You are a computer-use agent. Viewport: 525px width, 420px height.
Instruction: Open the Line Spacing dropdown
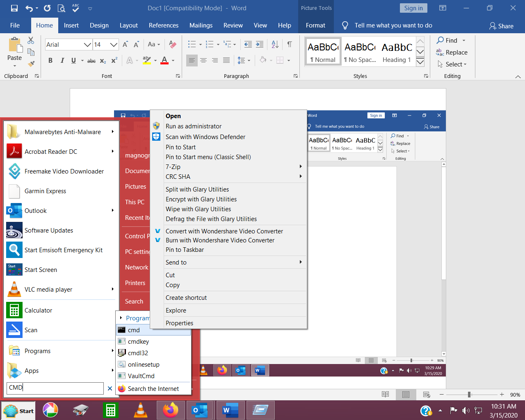click(244, 60)
